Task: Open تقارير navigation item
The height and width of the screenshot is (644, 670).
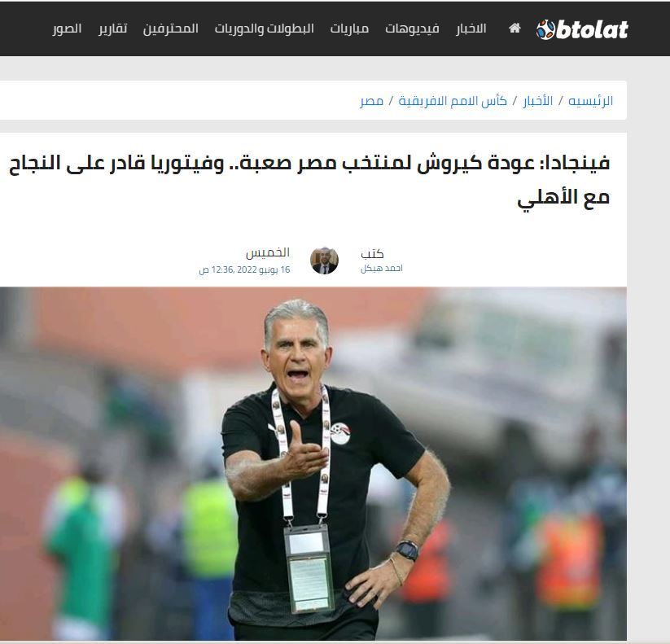Action: pyautogui.click(x=113, y=28)
